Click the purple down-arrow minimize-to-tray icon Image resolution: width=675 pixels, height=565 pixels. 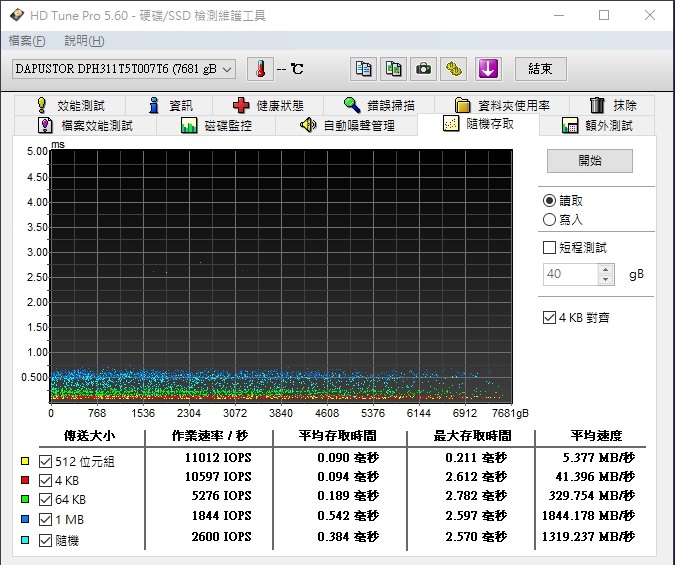coord(488,69)
